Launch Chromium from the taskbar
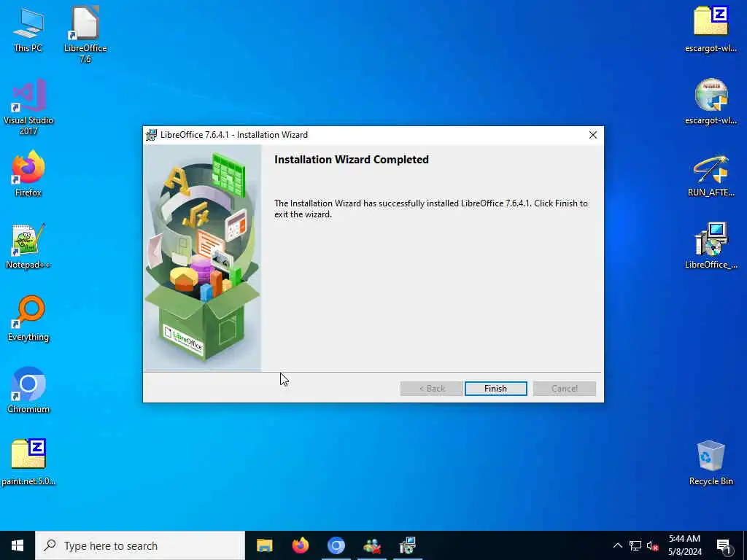 tap(336, 545)
